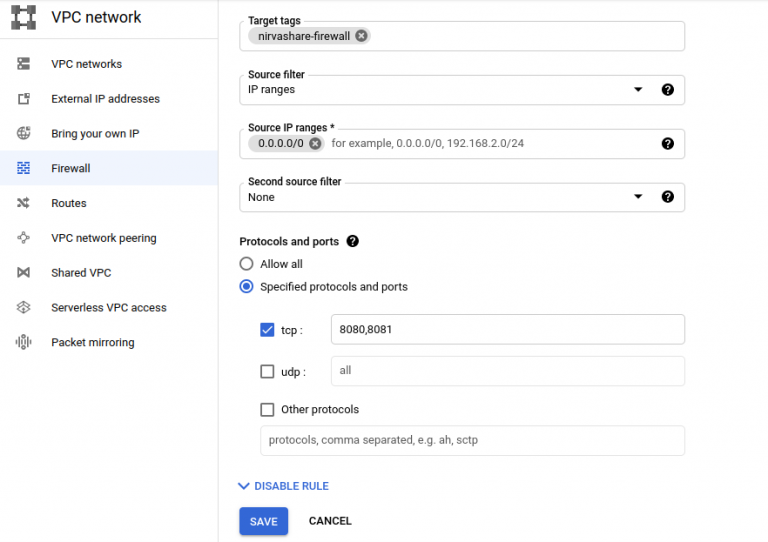This screenshot has height=542, width=768.
Task: Check the Other protocols checkbox
Action: coord(267,409)
